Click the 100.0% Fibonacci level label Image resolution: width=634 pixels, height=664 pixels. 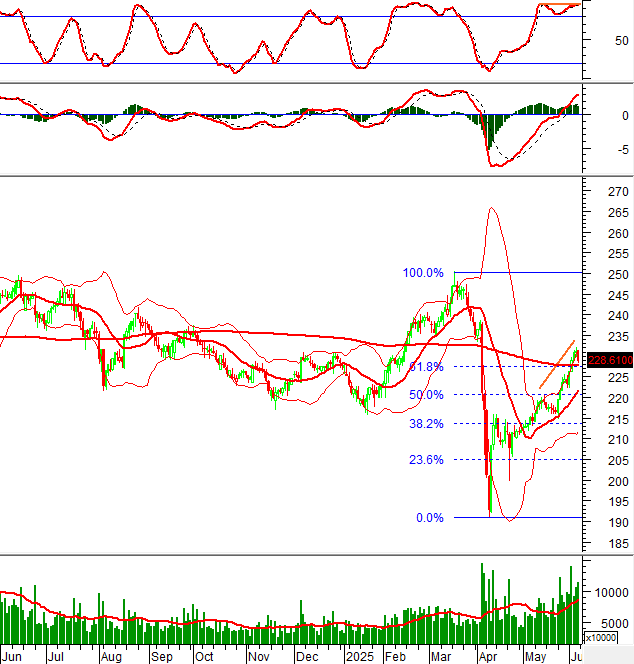[x=422, y=273]
